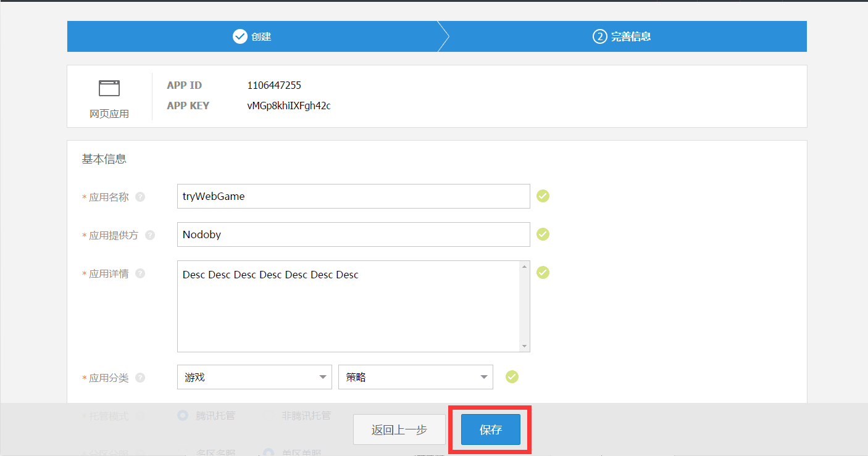868x456 pixels.
Task: Click green checkmark beside 策略 dropdown
Action: (512, 376)
